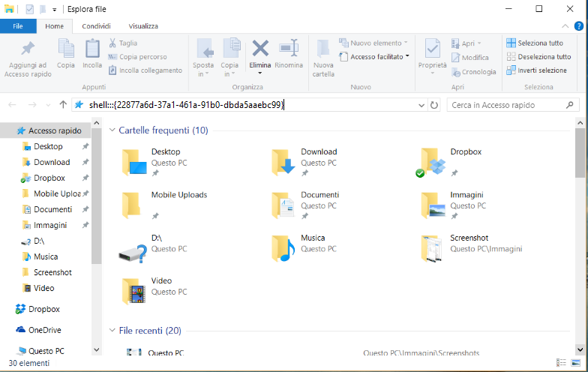The width and height of the screenshot is (588, 372).
Task: Click Deseleziona tutto
Action: point(538,57)
